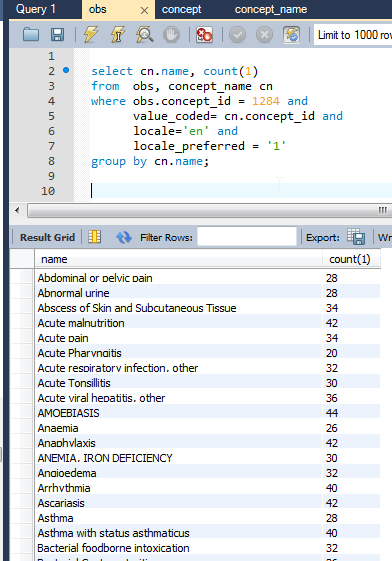This screenshot has width=392, height=561.
Task: Select 'Asthma with status asthmaticus' cell
Action: 178,533
